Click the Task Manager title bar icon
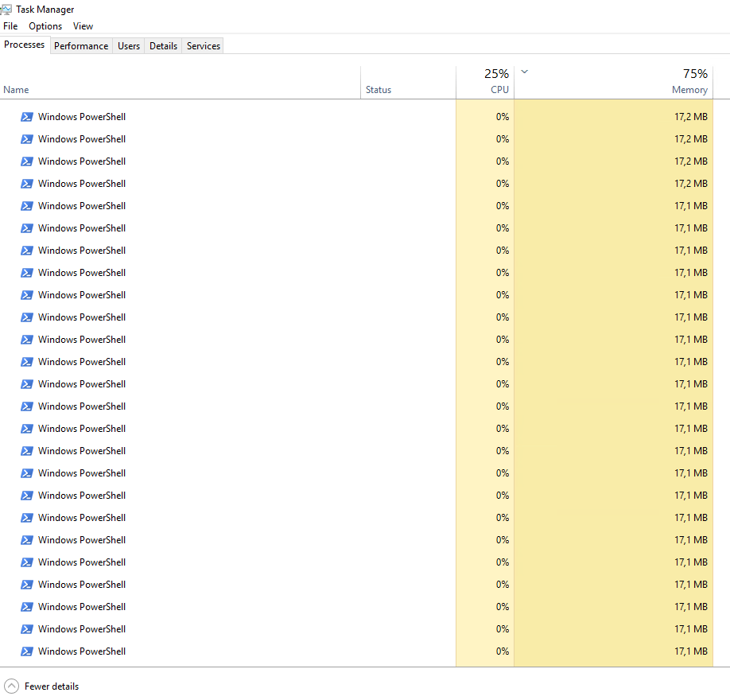Image resolution: width=730 pixels, height=700 pixels. (x=6, y=10)
